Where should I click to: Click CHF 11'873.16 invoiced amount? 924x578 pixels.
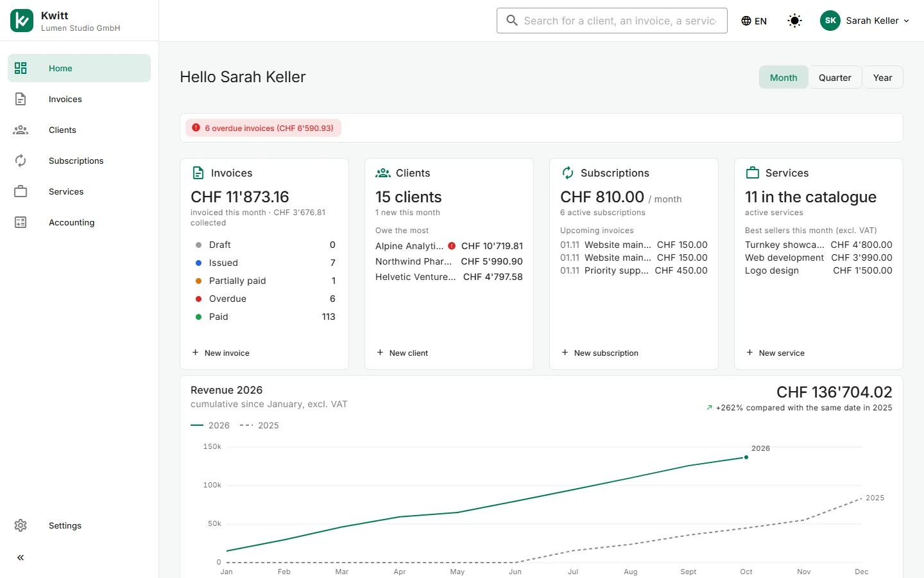tap(240, 197)
